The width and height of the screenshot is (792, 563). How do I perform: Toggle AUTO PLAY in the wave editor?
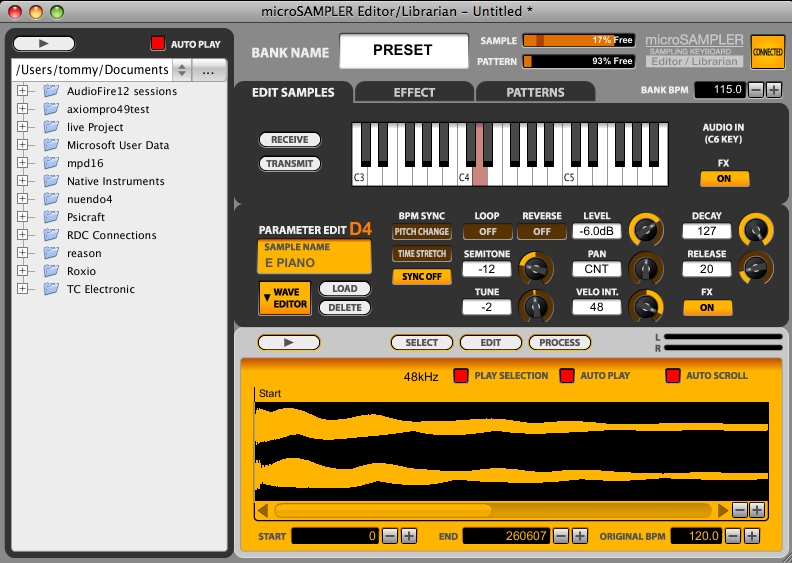567,376
